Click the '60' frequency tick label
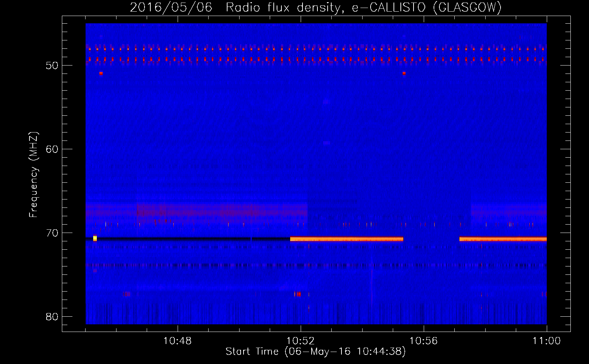Viewport: 589px width, 364px height. pos(52,149)
